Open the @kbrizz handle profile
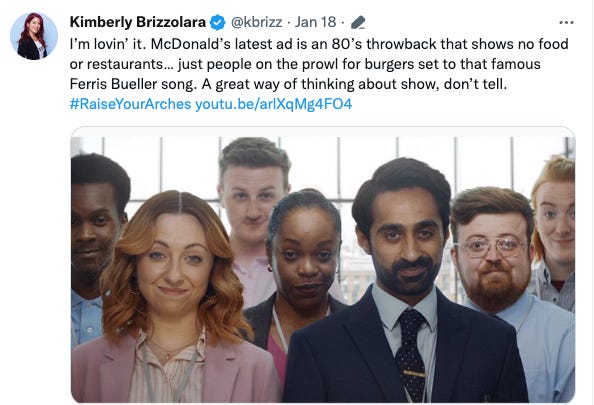 click(x=256, y=22)
